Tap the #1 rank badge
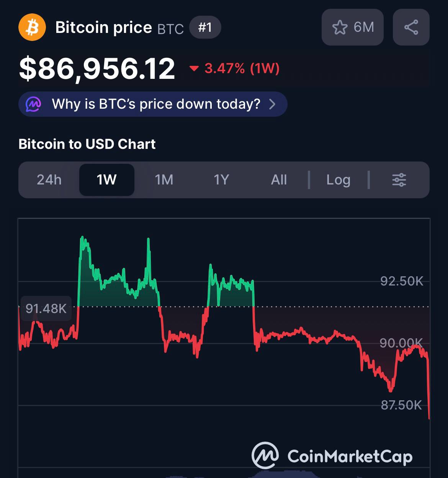 tap(205, 28)
